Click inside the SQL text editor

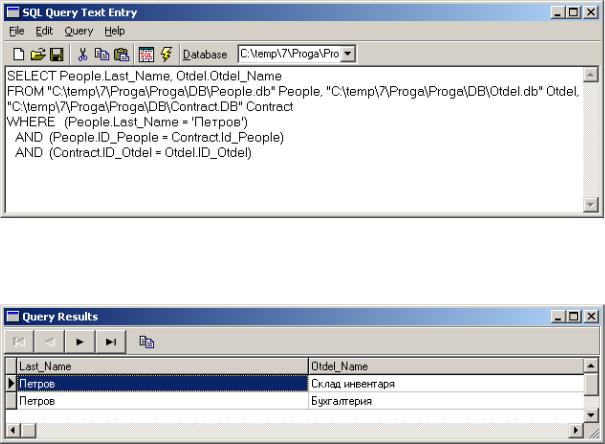tap(294, 140)
